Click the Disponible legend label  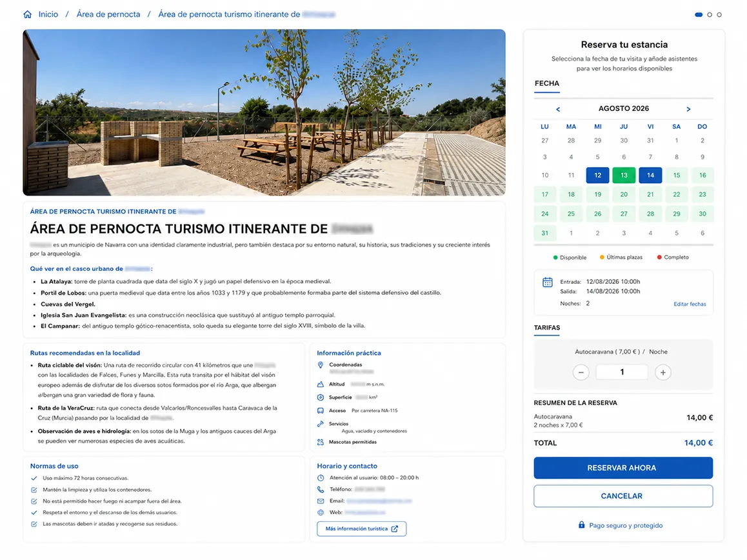click(x=573, y=257)
